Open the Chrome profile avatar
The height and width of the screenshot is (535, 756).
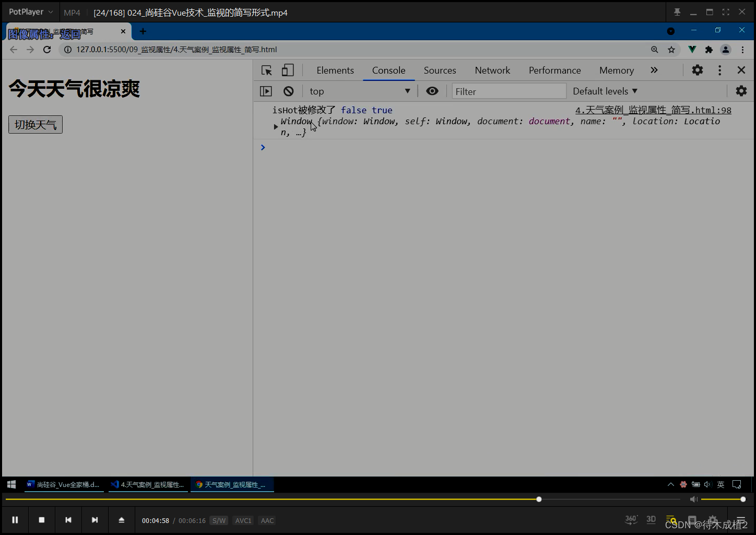[726, 50]
